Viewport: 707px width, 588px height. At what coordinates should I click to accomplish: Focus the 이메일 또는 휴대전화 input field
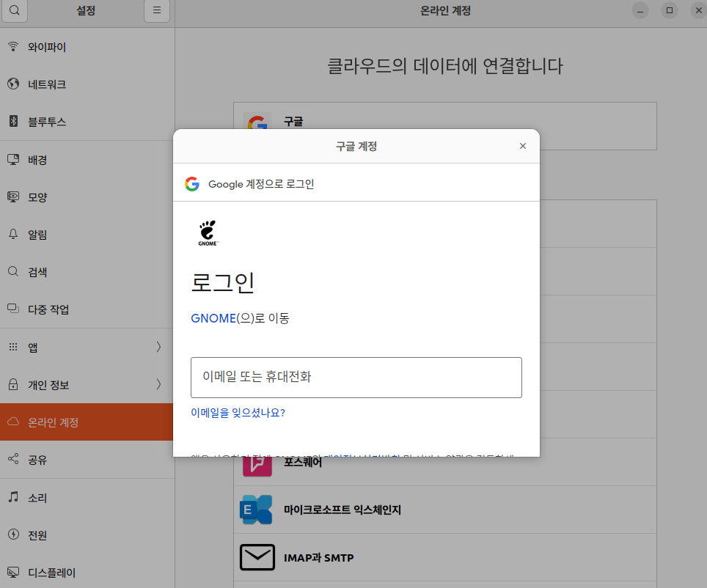(x=356, y=378)
